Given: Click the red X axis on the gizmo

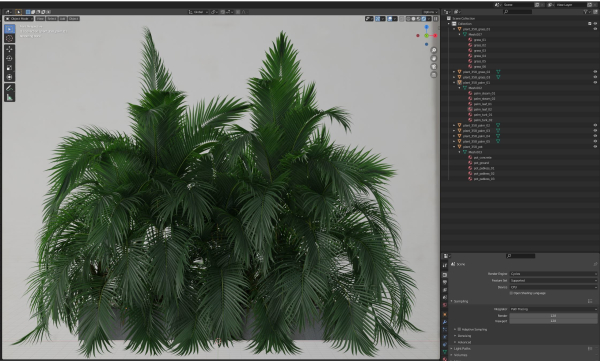Looking at the screenshot, I should tap(435, 36).
